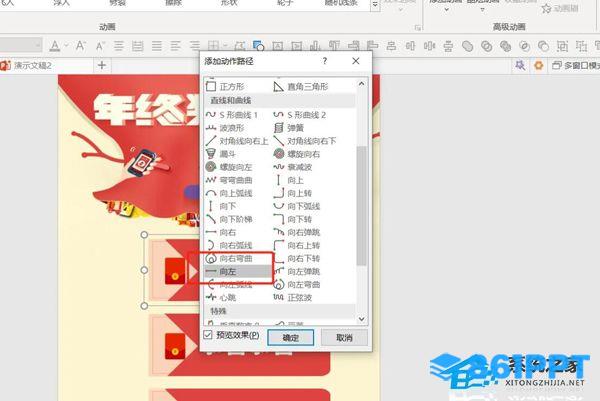600x401 pixels.
Task: Enable 多窗口模式 view
Action: [x=576, y=65]
